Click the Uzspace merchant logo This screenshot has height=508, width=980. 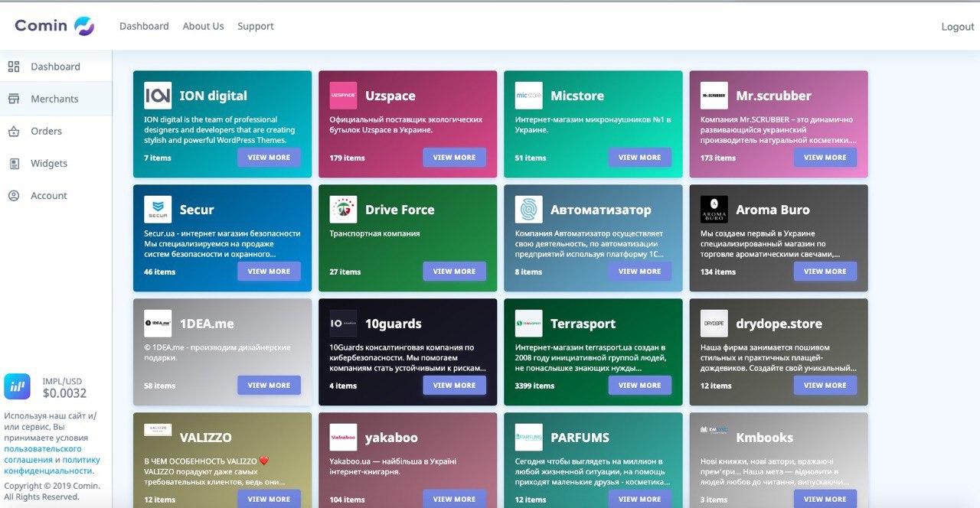pos(343,96)
